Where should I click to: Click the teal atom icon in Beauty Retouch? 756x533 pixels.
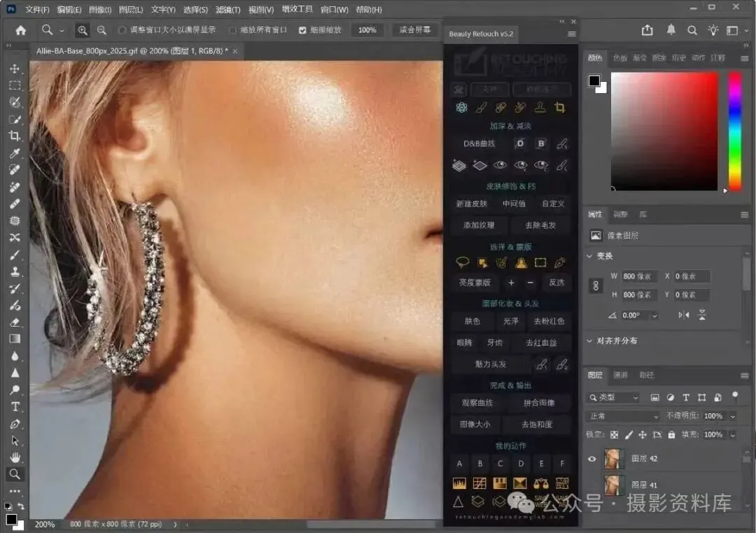pyautogui.click(x=461, y=107)
